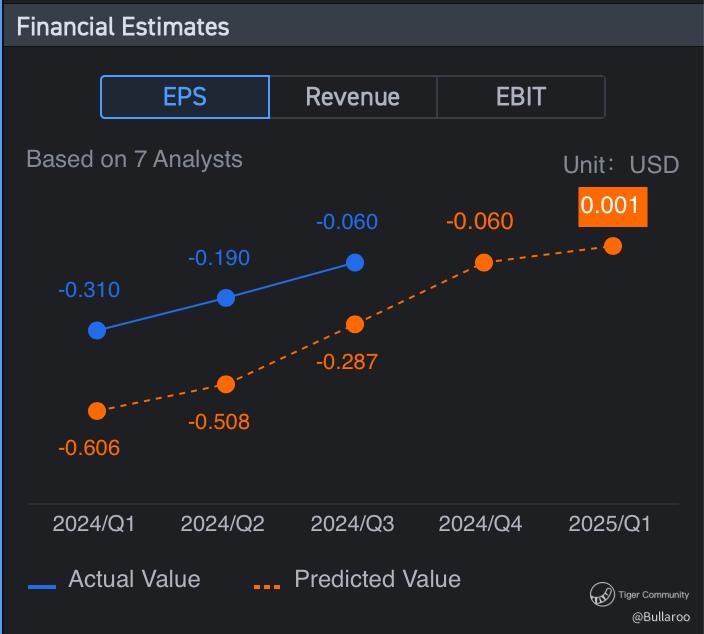Viewport: 704px width, 634px height.
Task: Toggle the Actual Value legend entry
Action: (114, 579)
